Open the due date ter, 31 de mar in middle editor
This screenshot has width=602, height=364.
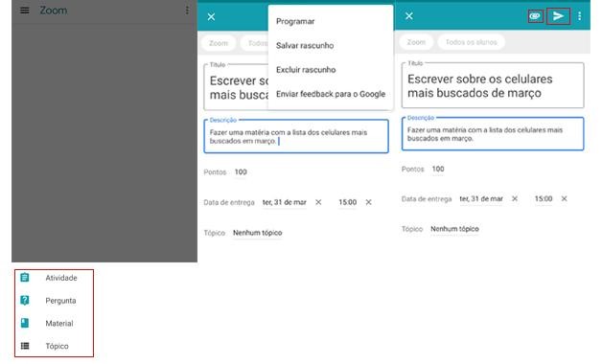[x=285, y=202]
